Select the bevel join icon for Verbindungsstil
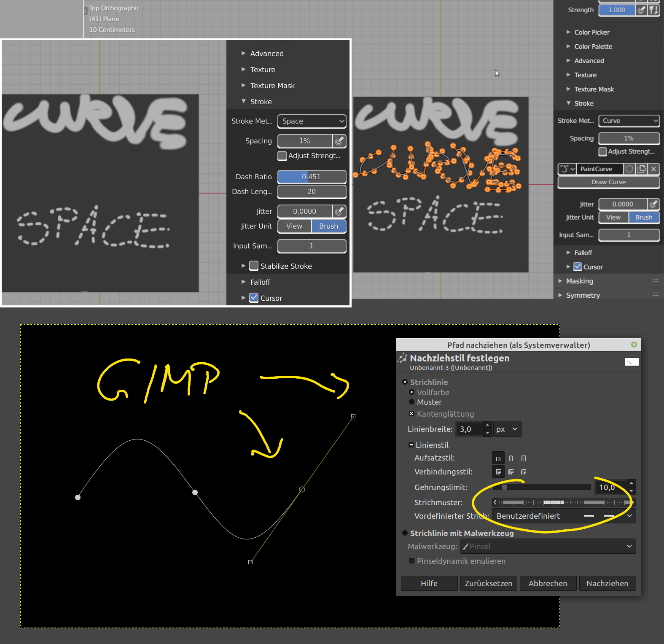664x644 pixels. (x=524, y=472)
